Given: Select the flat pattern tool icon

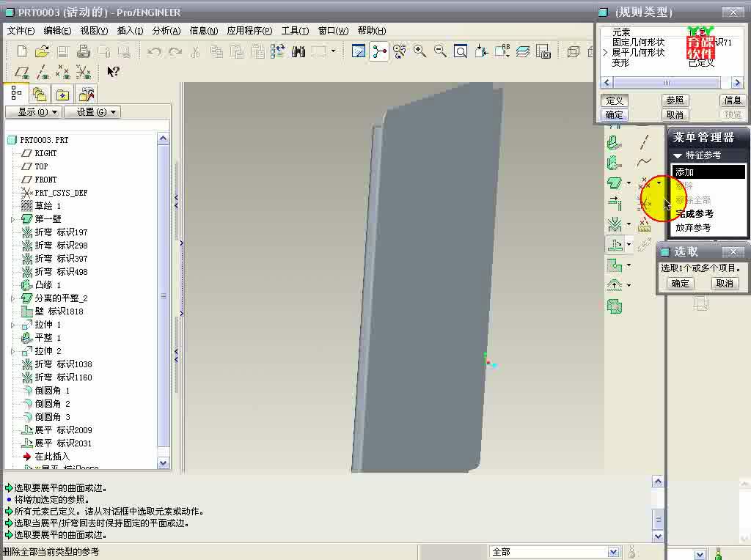Looking at the screenshot, I should click(x=615, y=306).
